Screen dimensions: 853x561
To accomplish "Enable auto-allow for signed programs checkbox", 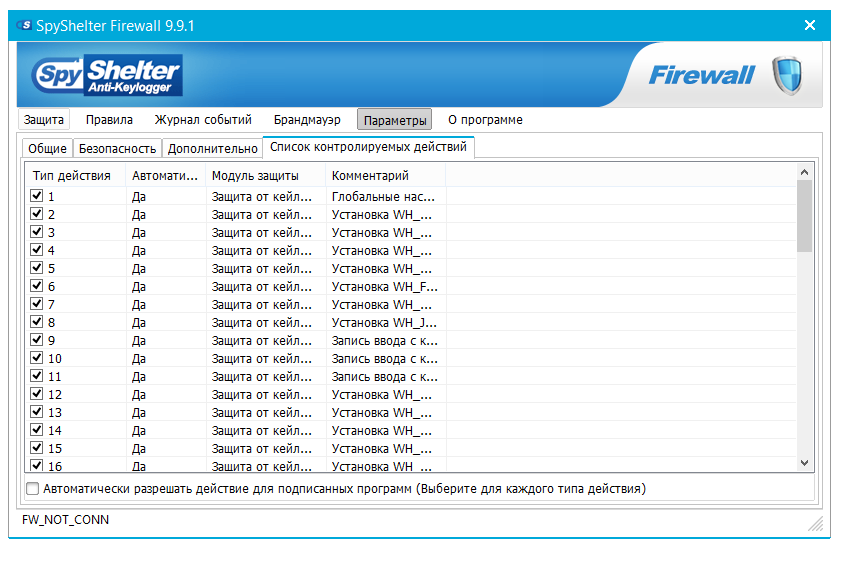I will click(x=33, y=489).
